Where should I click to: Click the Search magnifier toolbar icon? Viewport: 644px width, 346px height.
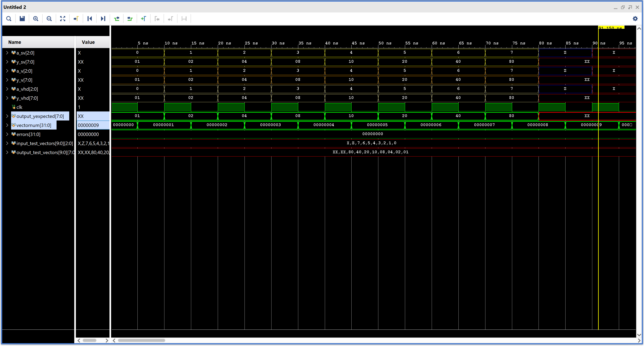[x=9, y=19]
